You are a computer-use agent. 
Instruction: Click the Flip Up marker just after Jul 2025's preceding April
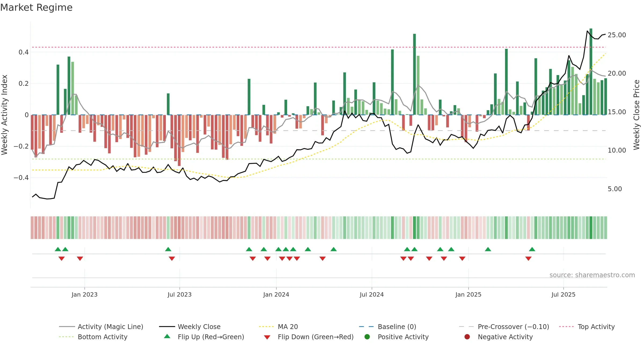coord(532,249)
